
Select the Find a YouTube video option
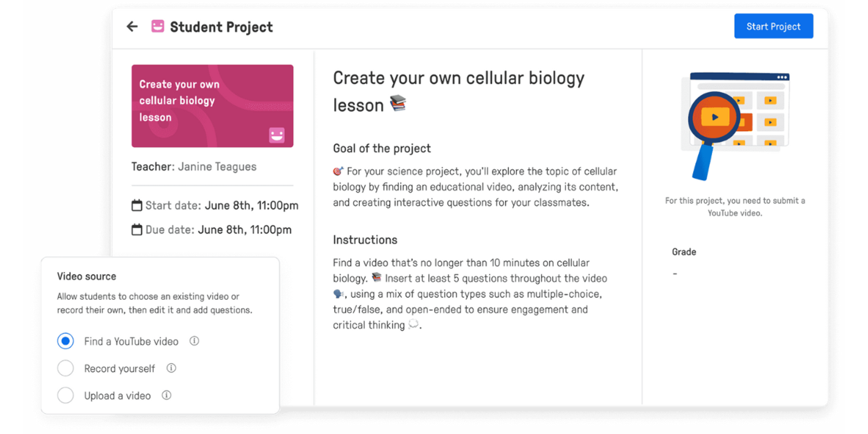65,341
